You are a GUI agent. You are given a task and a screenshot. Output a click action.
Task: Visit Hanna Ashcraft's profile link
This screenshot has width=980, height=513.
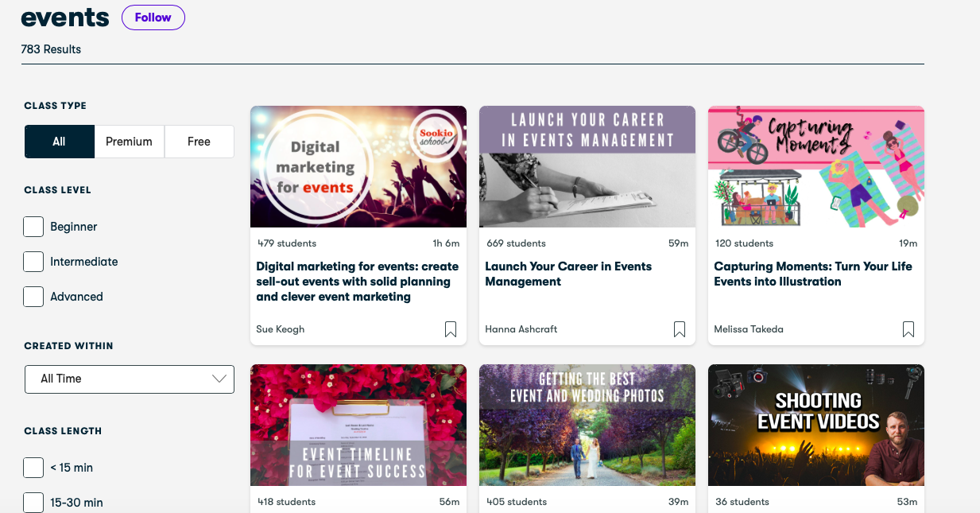tap(521, 329)
